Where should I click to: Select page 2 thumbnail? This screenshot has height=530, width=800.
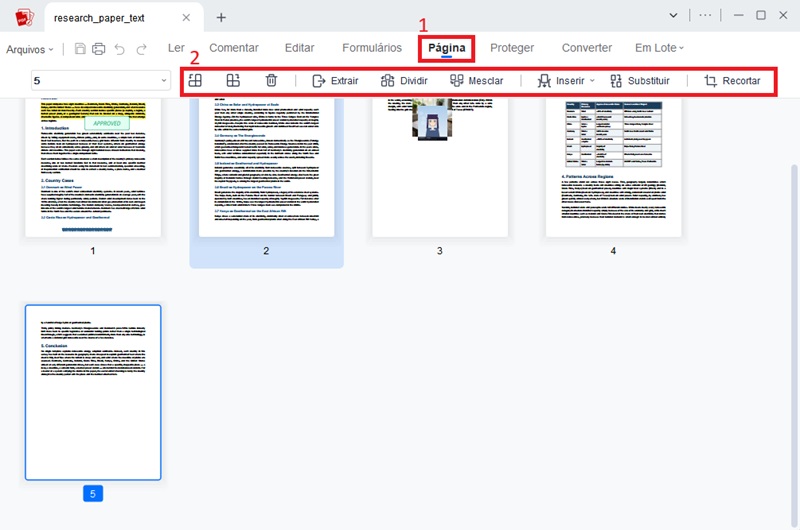(x=266, y=167)
